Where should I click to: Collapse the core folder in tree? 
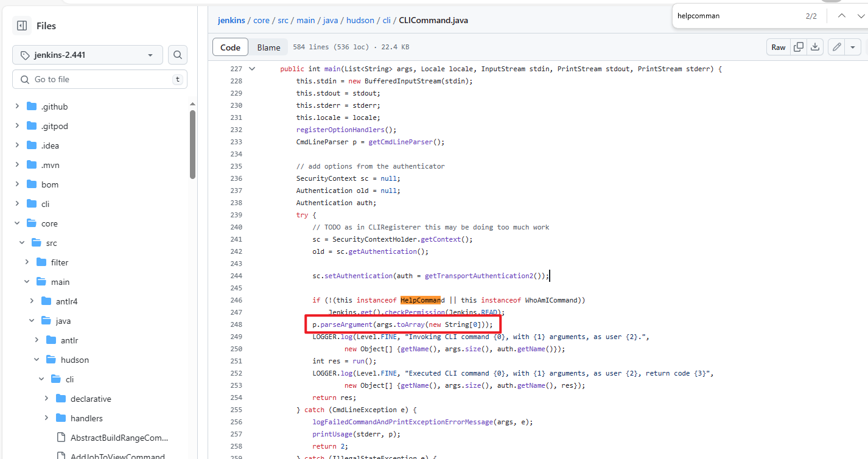coord(17,223)
